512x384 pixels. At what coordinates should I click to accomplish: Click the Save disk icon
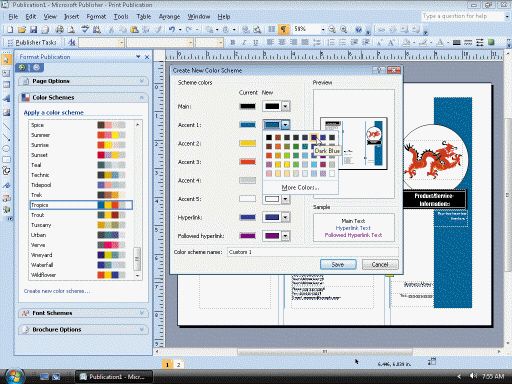click(x=33, y=30)
